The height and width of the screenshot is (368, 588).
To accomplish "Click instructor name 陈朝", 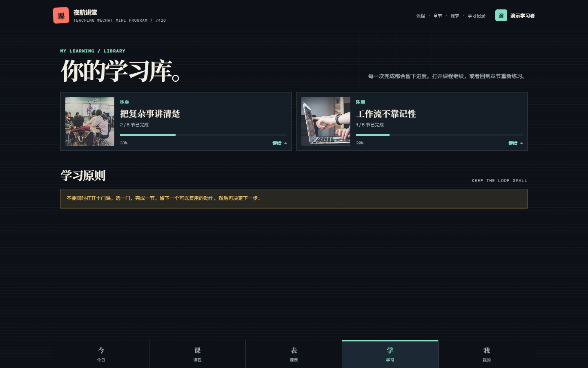I will (361, 102).
